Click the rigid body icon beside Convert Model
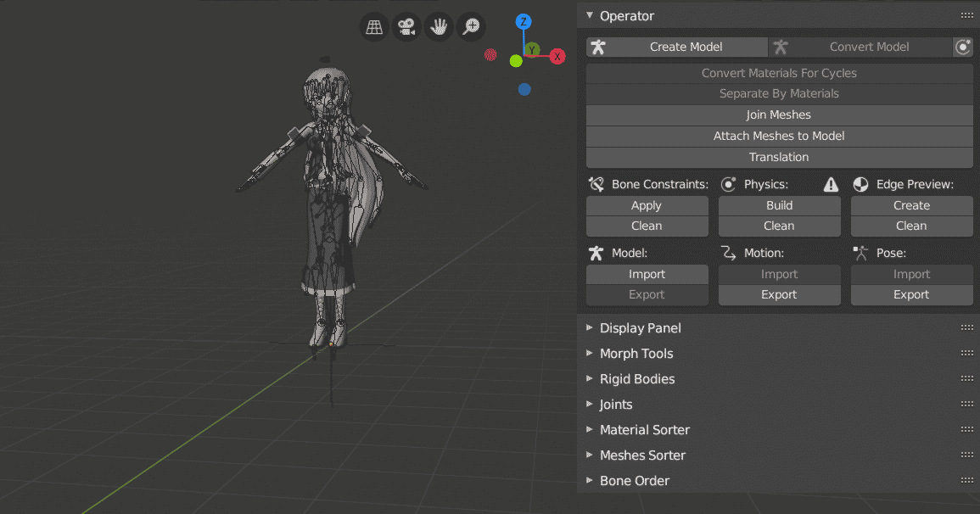 (962, 47)
